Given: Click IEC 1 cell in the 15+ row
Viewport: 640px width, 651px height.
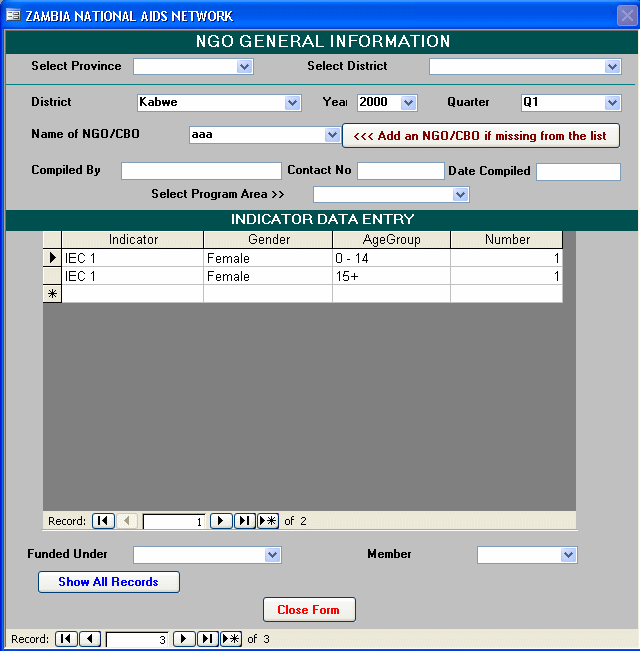Looking at the screenshot, I should tap(133, 276).
